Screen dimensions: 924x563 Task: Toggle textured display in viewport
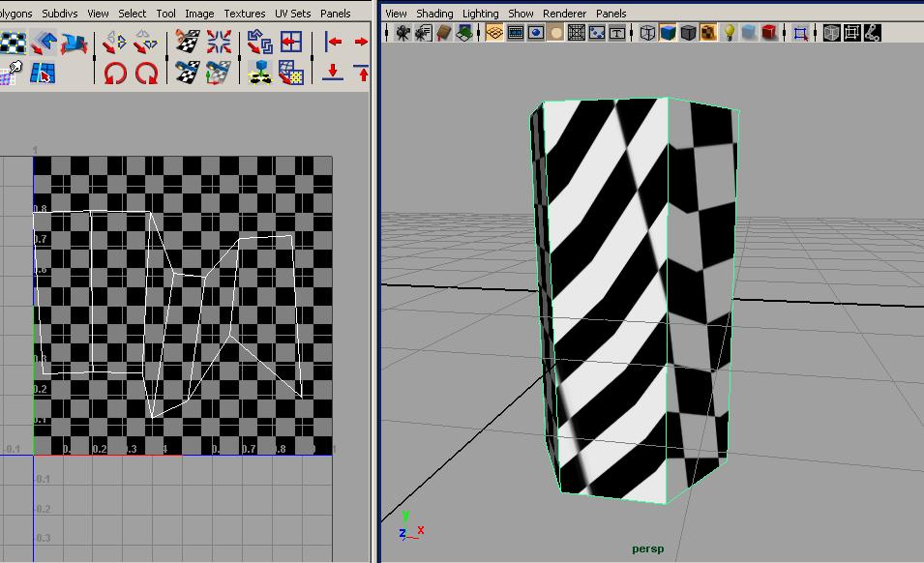click(708, 33)
